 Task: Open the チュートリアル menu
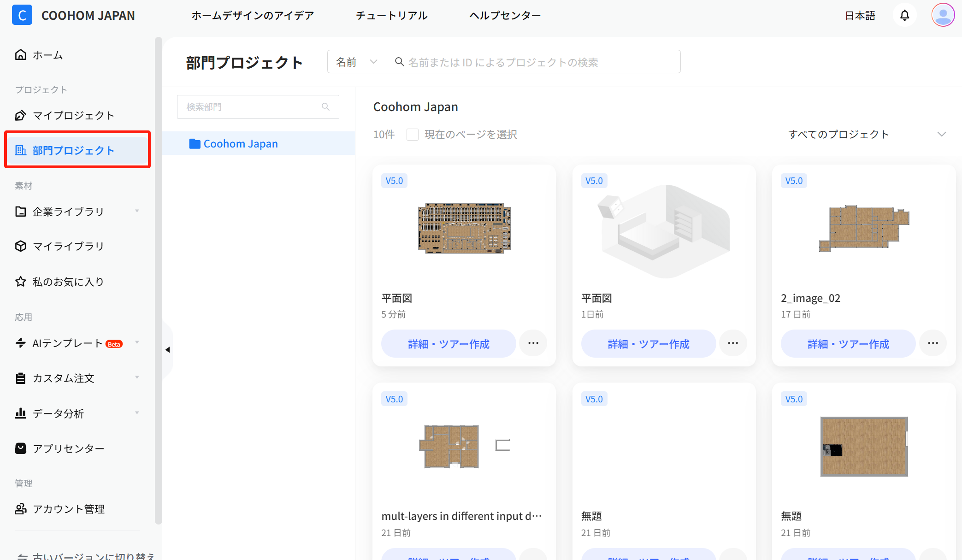(392, 16)
